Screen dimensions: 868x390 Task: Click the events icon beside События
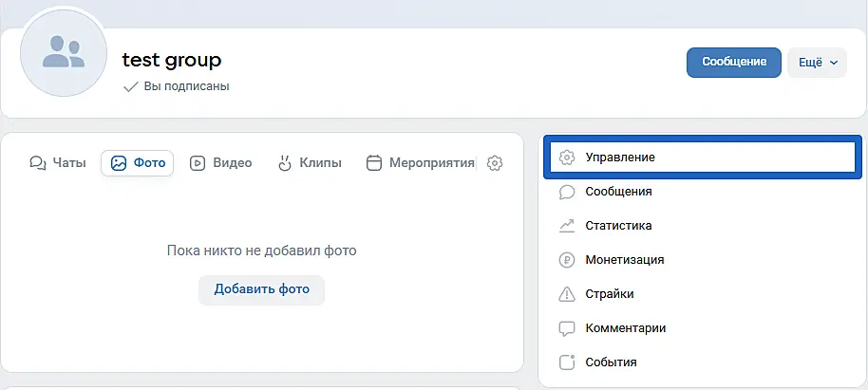point(567,362)
